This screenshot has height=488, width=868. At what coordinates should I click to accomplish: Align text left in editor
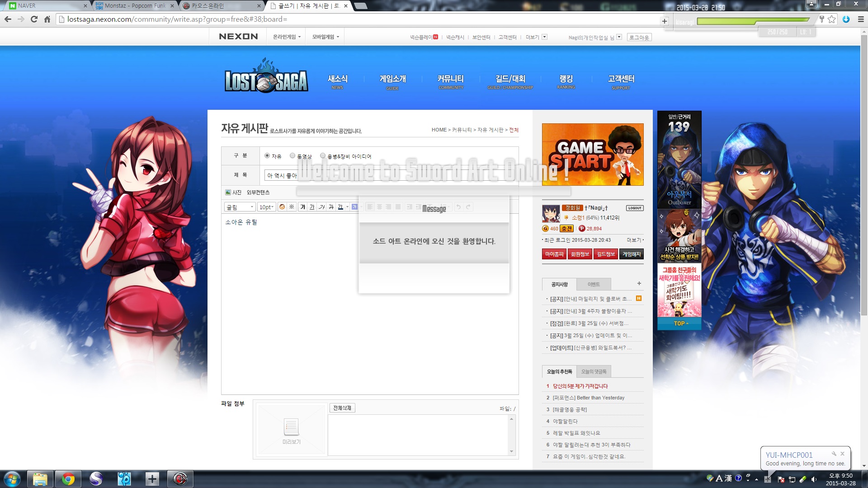pyautogui.click(x=370, y=207)
